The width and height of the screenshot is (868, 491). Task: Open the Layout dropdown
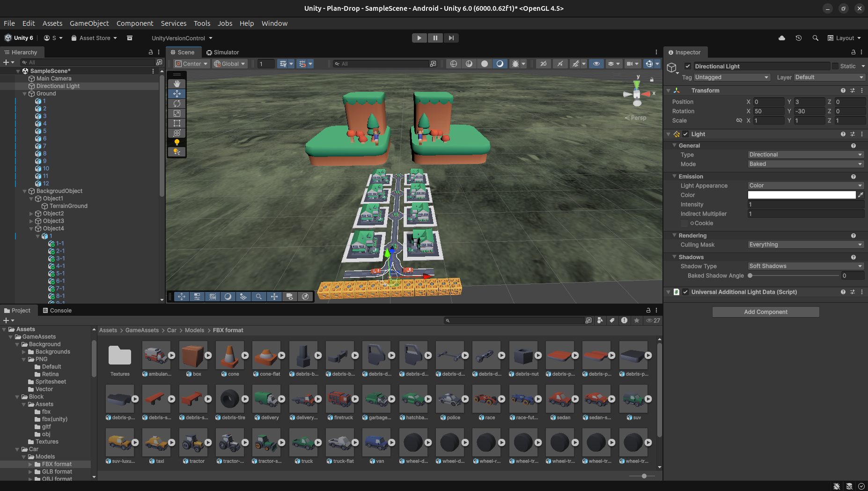tap(844, 38)
